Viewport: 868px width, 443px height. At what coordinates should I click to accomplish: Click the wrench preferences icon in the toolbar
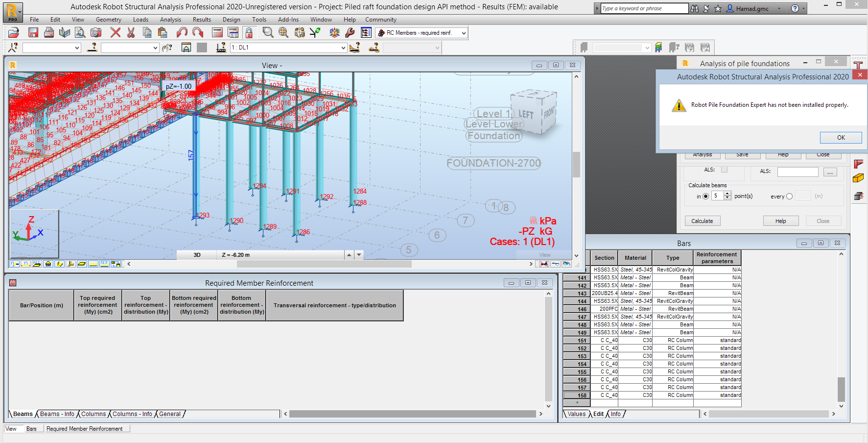[x=350, y=32]
